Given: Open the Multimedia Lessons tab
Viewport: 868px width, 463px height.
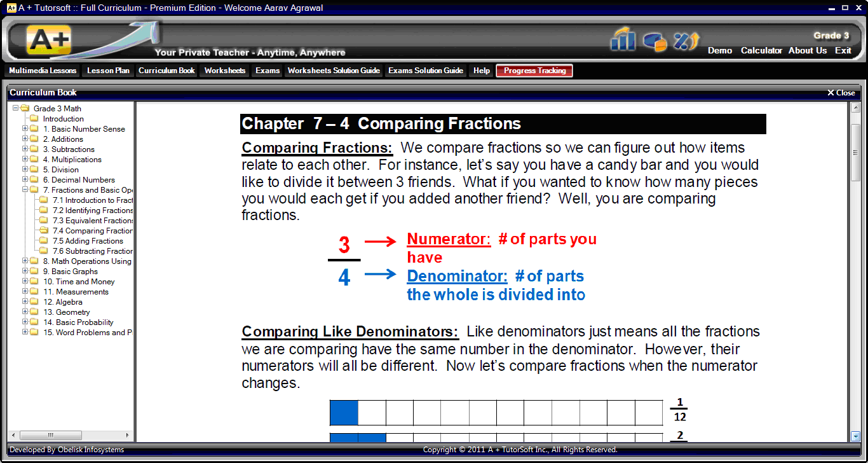Looking at the screenshot, I should 43,71.
